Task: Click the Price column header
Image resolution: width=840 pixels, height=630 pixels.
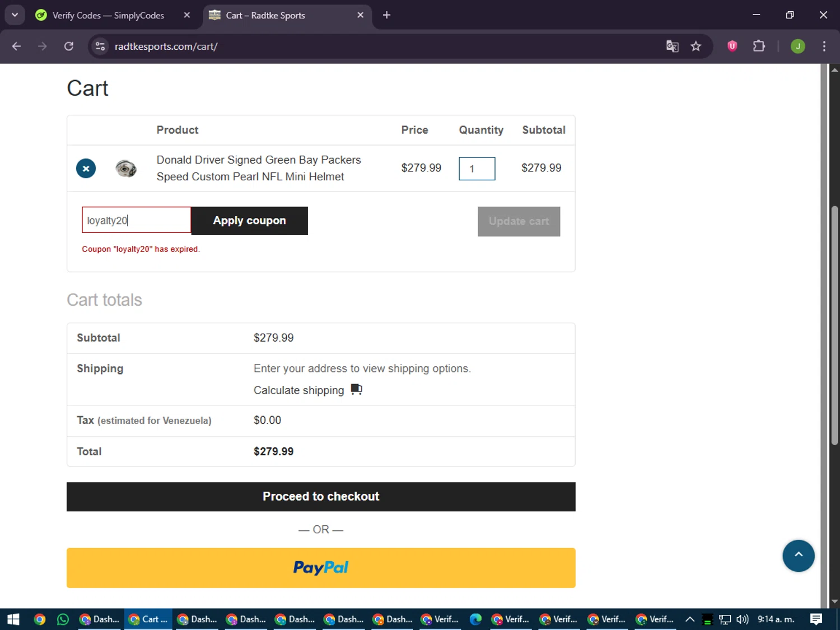Action: tap(414, 130)
